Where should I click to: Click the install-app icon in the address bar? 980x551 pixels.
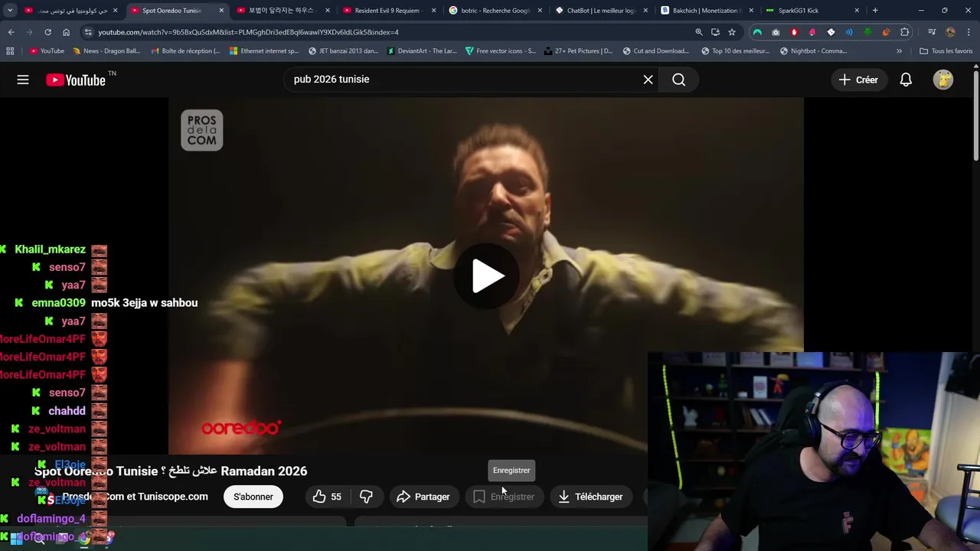715,32
